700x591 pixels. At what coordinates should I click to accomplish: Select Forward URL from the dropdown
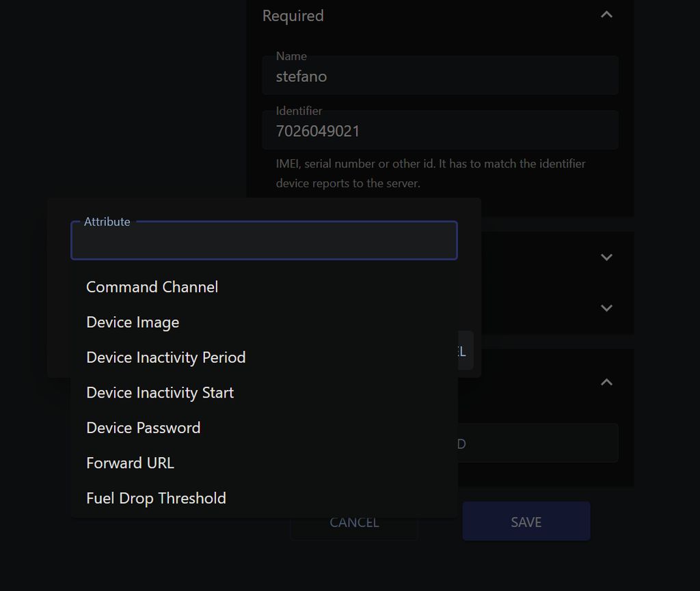130,463
